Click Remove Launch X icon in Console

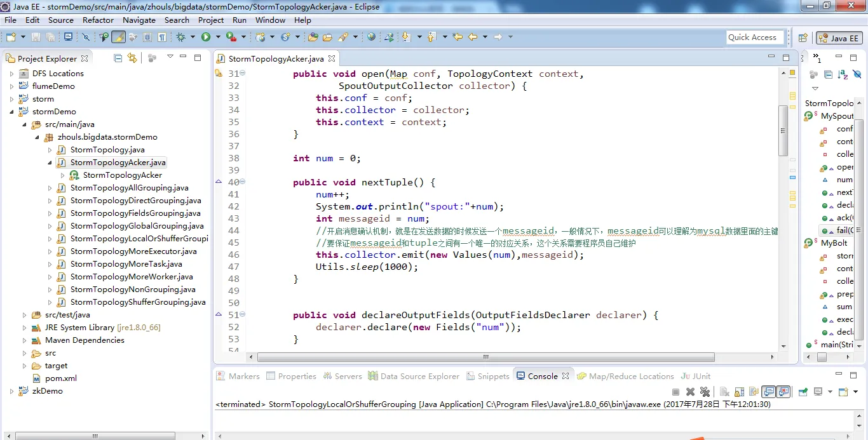coord(690,392)
